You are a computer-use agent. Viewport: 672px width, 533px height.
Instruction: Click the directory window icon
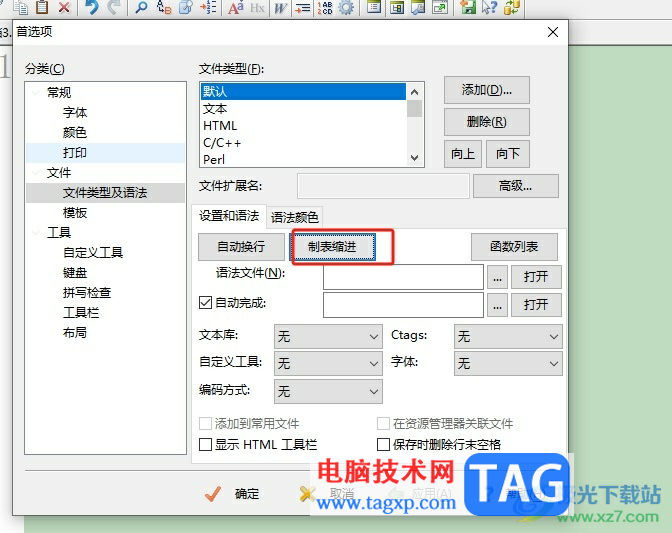point(374,7)
